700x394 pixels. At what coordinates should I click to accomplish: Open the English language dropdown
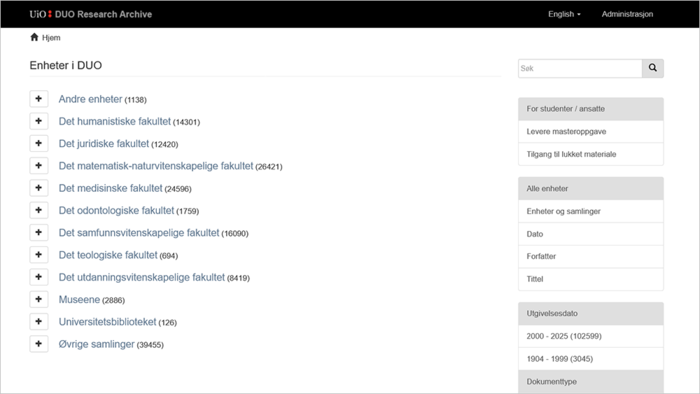click(x=564, y=14)
